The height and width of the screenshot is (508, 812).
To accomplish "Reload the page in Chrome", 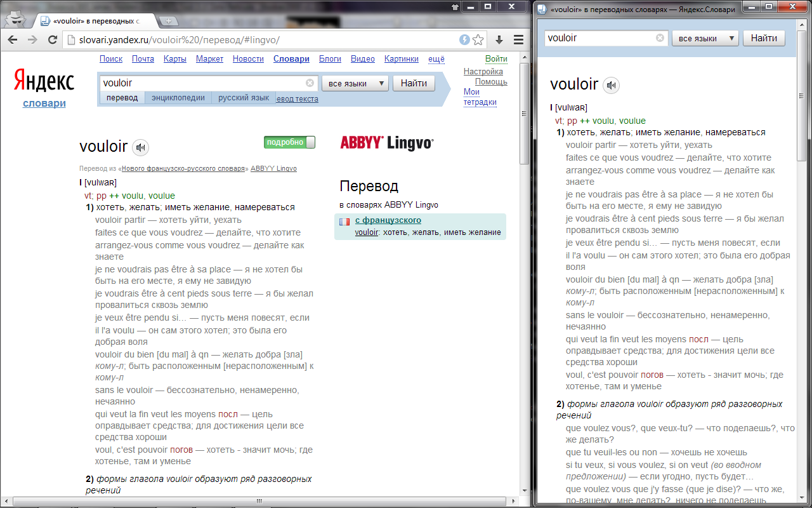I will coord(53,40).
